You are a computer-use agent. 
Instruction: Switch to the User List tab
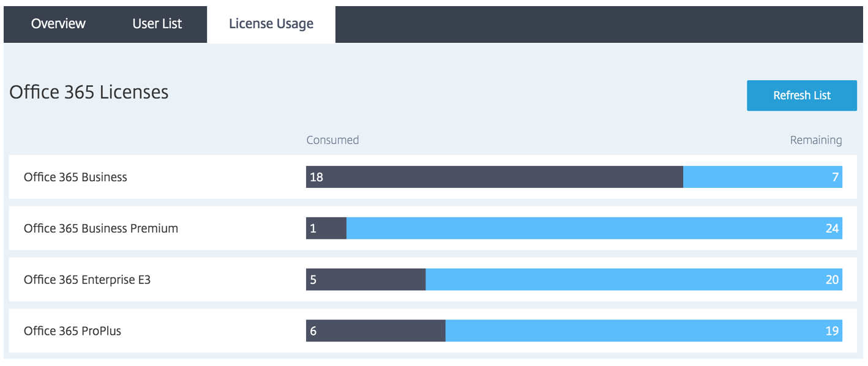click(x=157, y=24)
